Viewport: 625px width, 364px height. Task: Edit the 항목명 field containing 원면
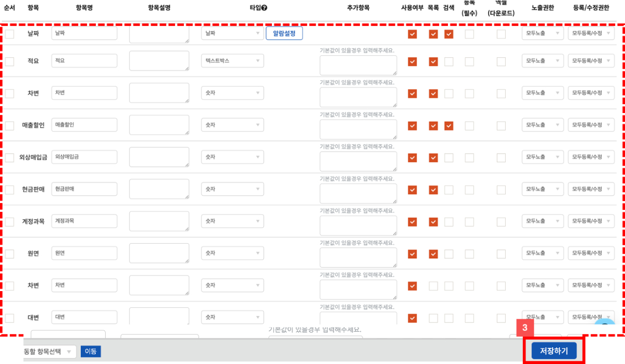(x=84, y=253)
